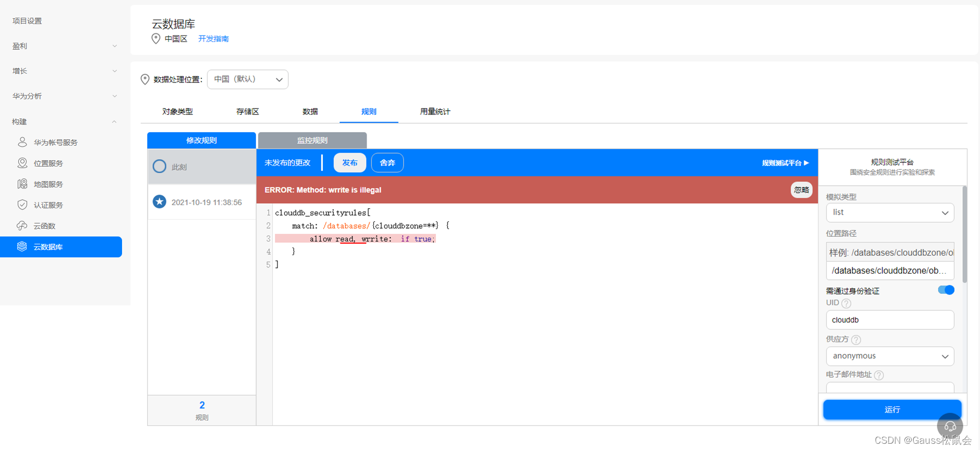Open the customer support headset icon
Viewport: 980px width, 450px height.
tap(950, 426)
